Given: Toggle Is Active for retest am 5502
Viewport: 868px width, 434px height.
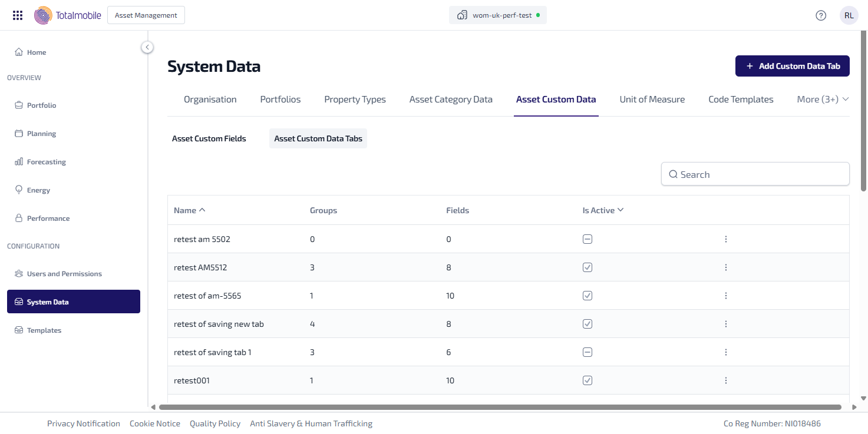Looking at the screenshot, I should pyautogui.click(x=587, y=239).
